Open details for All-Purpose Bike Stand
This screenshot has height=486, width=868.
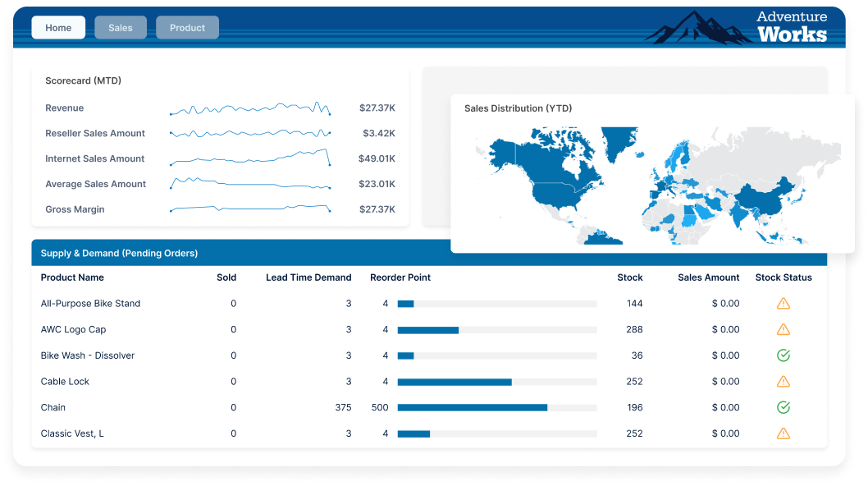[x=90, y=303]
